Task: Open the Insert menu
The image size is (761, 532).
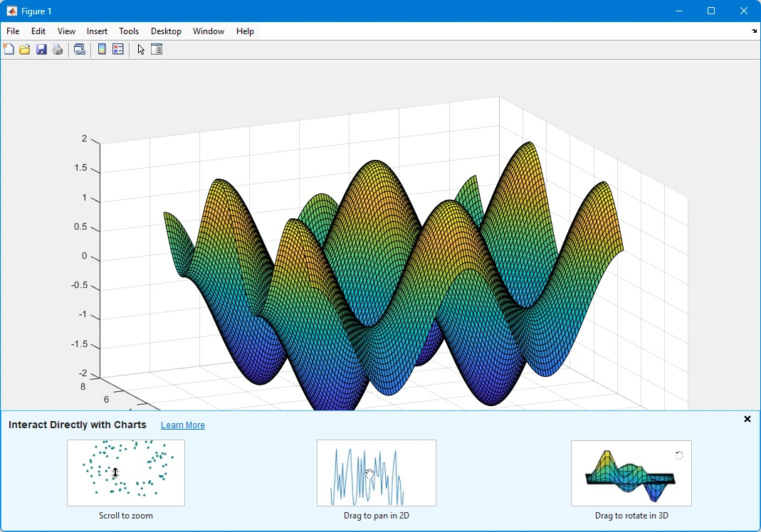Action: 97,31
